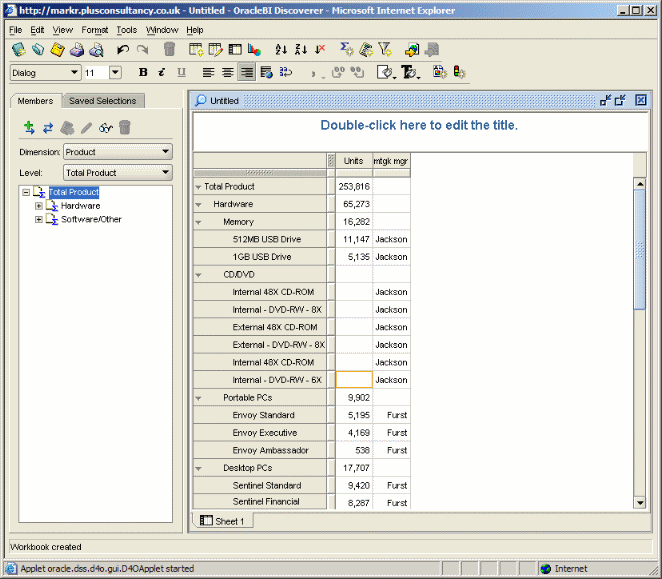Open the File menu
This screenshot has height=579, width=662.
pyautogui.click(x=15, y=30)
